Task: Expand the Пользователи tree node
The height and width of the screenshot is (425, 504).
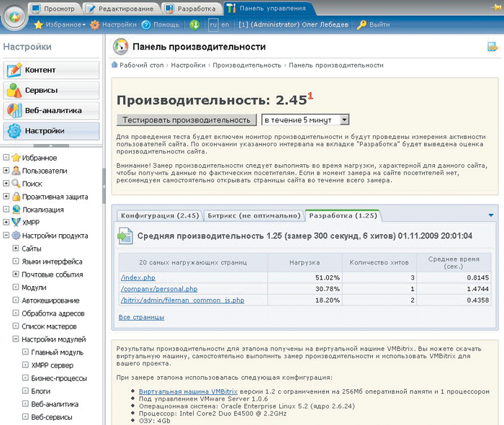Action: [x=6, y=171]
